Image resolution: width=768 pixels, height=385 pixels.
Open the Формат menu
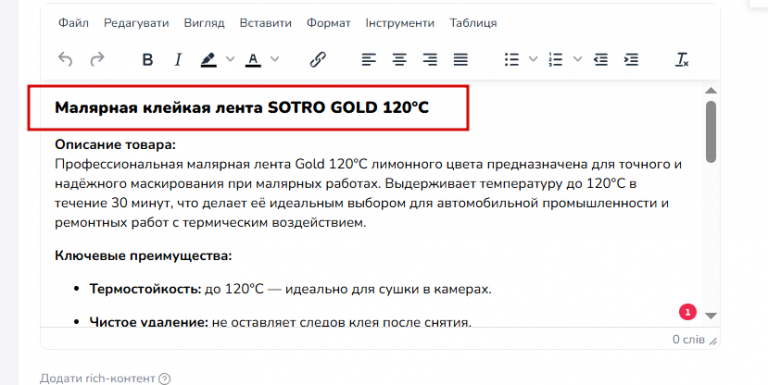[x=329, y=23]
